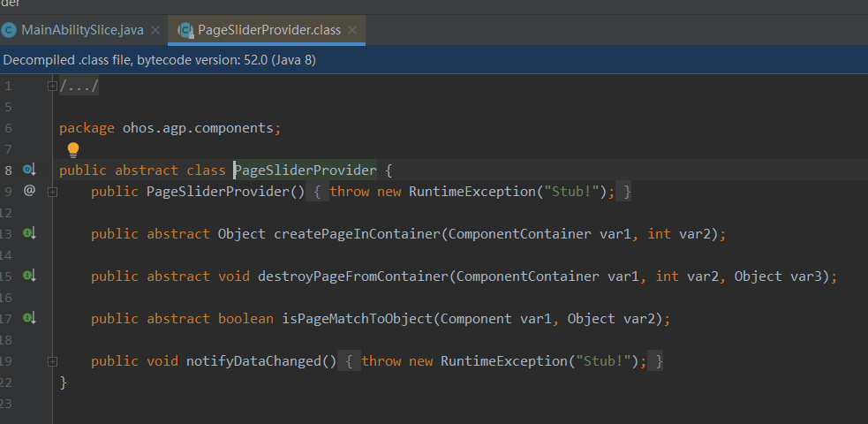Viewport: 868px width, 424px height.
Task: Click the PageSliderProvider class name on line 8
Action: 306,170
